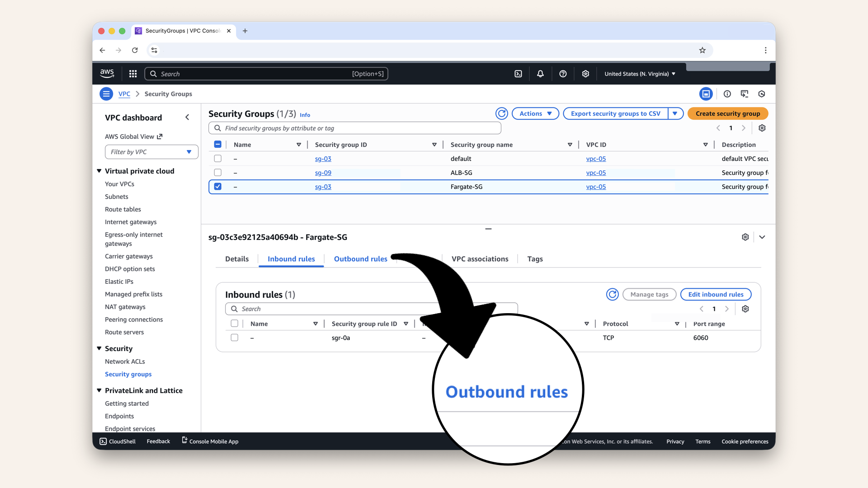This screenshot has width=868, height=488.
Task: Check the sgr-0a inbound rule checkbox
Action: point(234,337)
